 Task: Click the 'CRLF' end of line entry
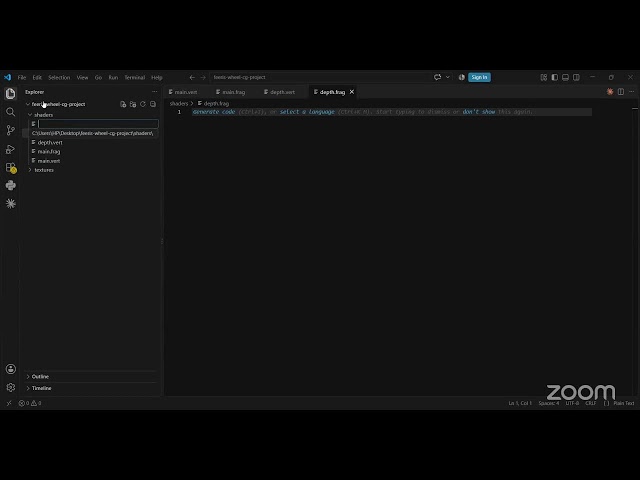tap(591, 403)
